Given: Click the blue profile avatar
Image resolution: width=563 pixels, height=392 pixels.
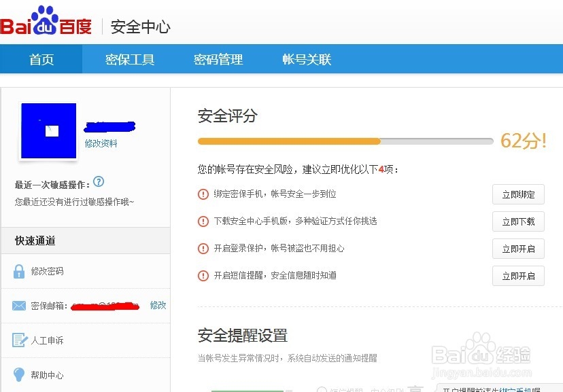Looking at the screenshot, I should (x=48, y=131).
